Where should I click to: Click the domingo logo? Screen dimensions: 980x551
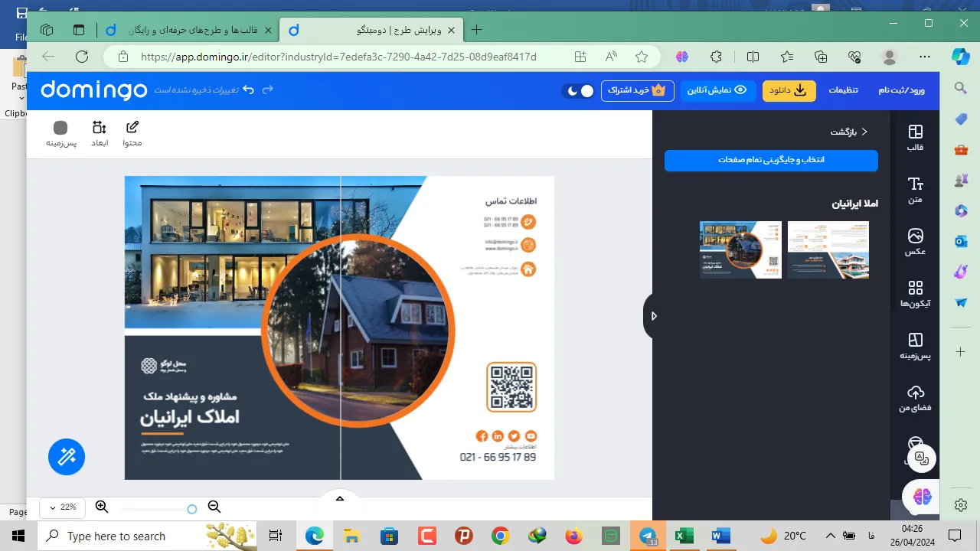click(x=93, y=90)
